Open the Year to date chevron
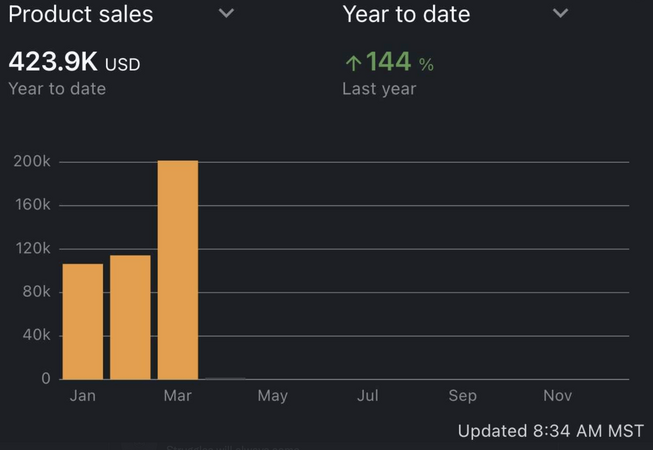Viewport: 653px width, 450px height. tap(560, 14)
